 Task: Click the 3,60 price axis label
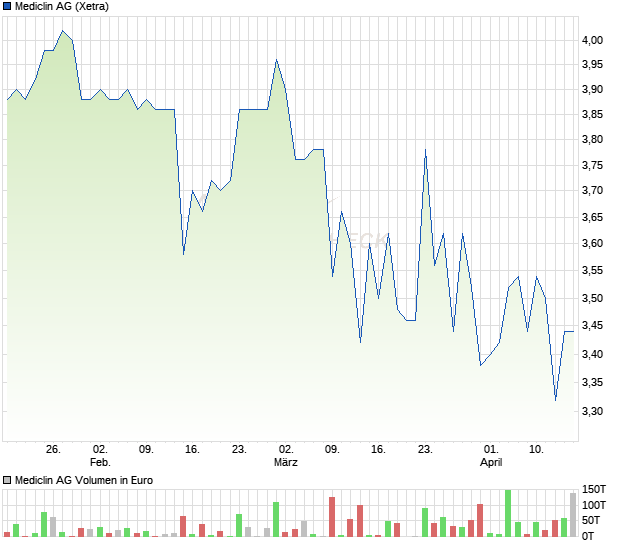592,243
